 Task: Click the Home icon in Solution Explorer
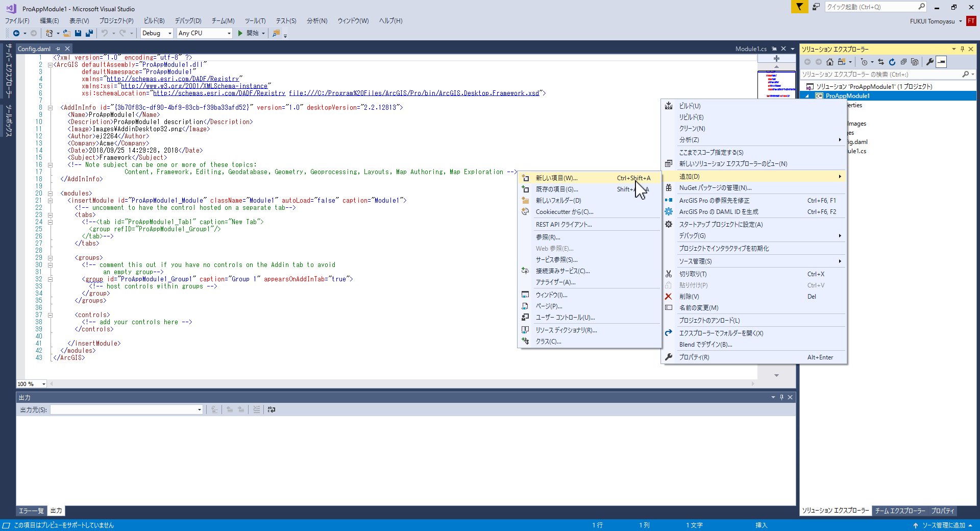[830, 62]
